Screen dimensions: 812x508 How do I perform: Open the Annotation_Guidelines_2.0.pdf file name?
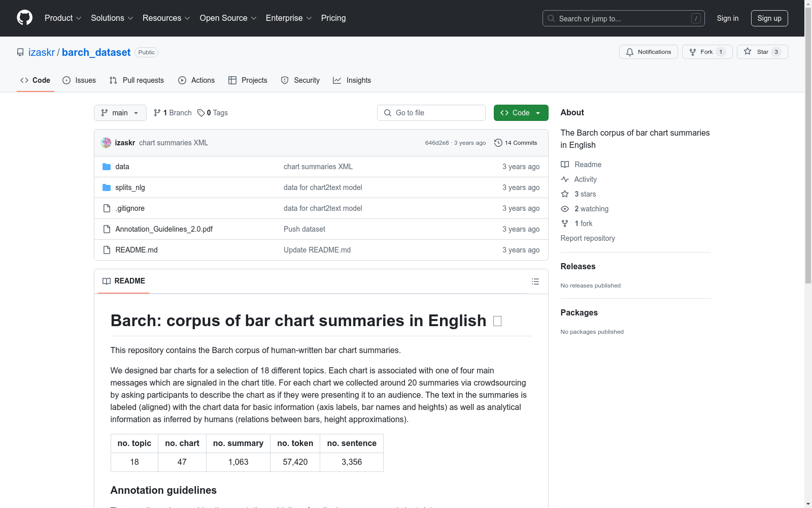click(x=164, y=229)
